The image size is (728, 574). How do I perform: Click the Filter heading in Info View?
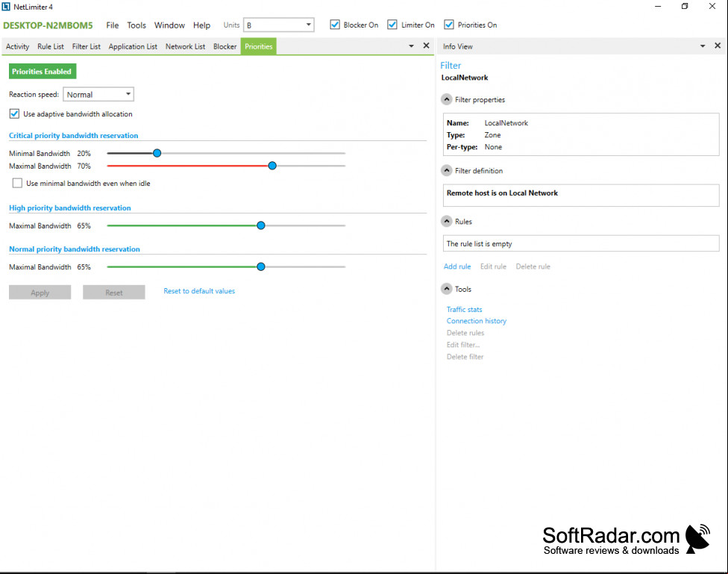point(451,66)
